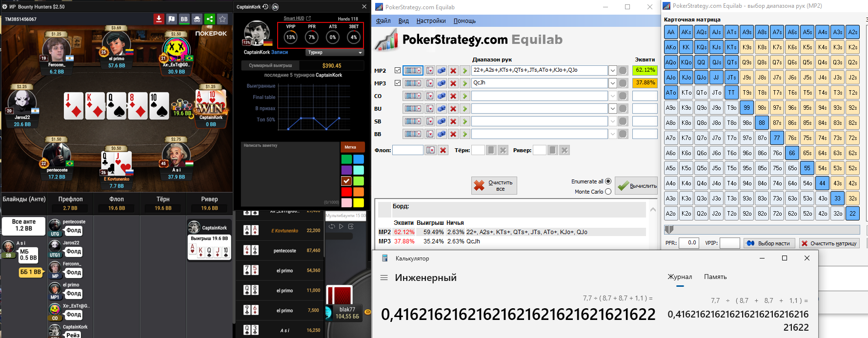
Task: Click the PFR value input field
Action: [689, 243]
